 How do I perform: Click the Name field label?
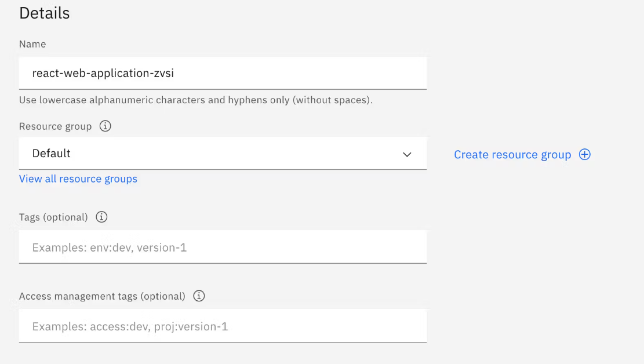[32, 44]
